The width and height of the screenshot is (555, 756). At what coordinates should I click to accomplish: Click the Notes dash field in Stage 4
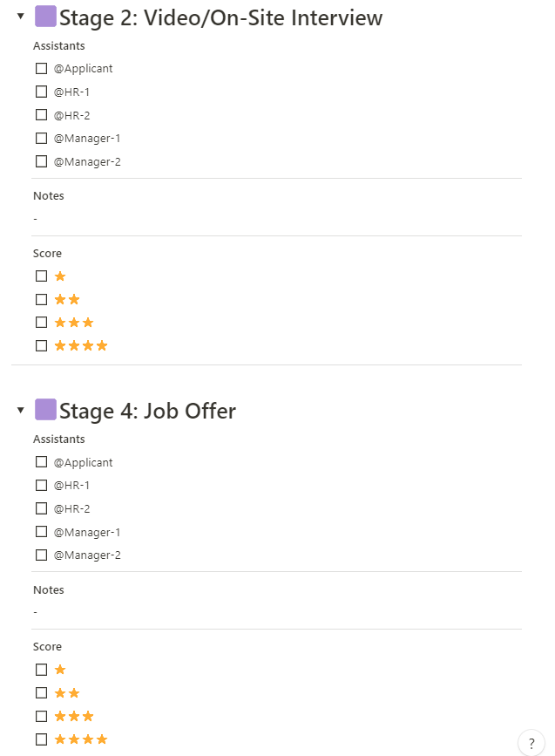pos(36,612)
